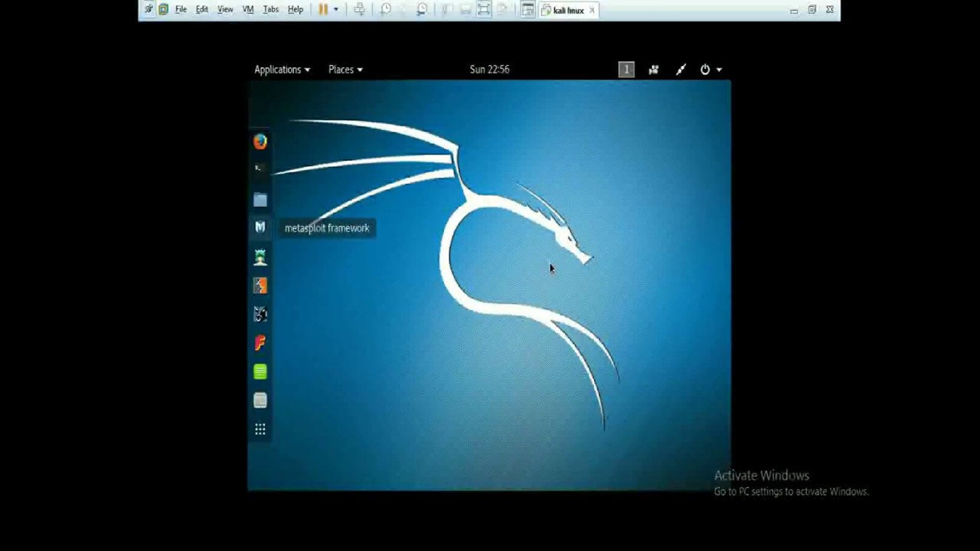
Task: Launch metasploit framework from the dock
Action: pos(260,227)
